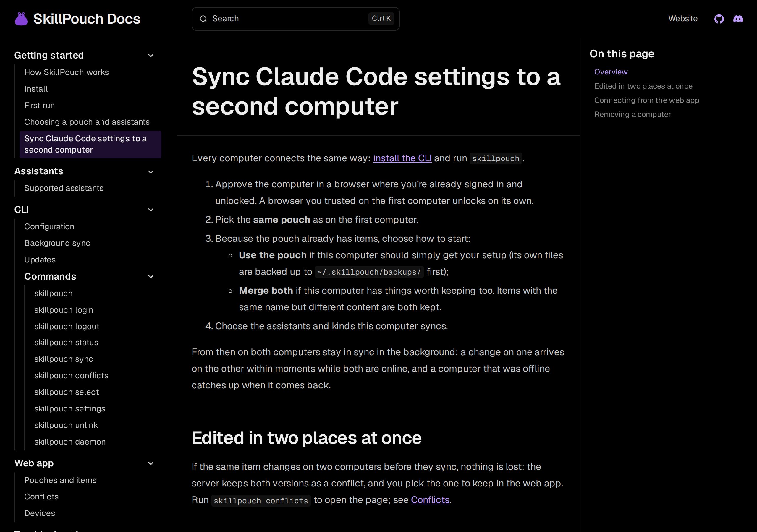Open Conflicts under Web app sidebar
The image size is (757, 532).
pyautogui.click(x=41, y=497)
